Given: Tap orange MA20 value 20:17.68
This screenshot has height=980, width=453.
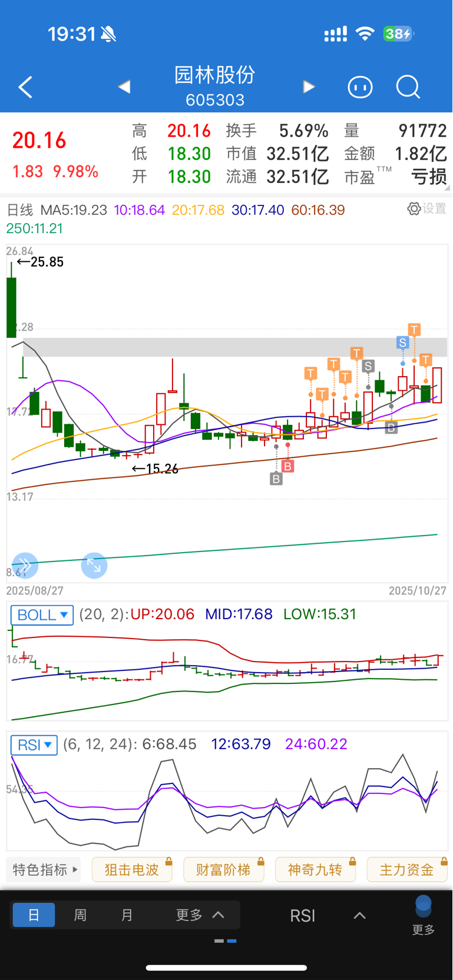Looking at the screenshot, I should coord(199,210).
